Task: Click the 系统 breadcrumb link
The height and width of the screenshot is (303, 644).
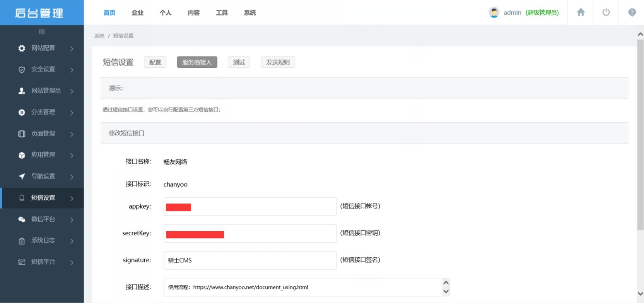Action: click(99, 36)
